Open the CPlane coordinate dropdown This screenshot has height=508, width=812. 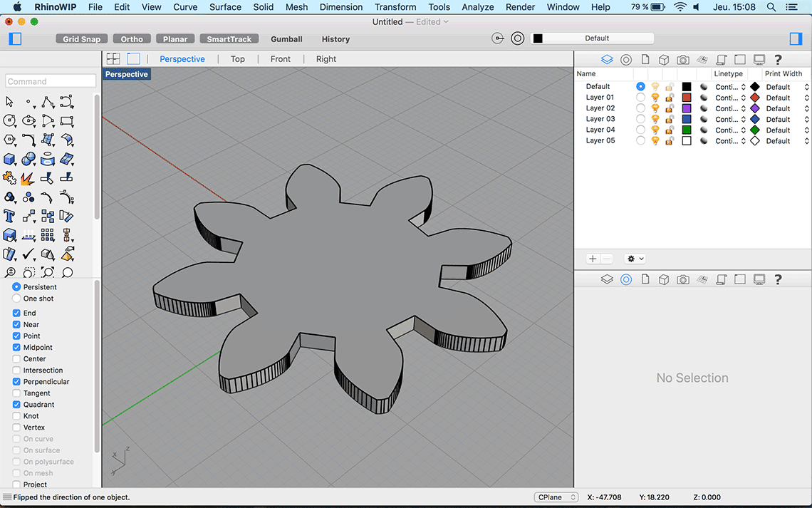[556, 497]
